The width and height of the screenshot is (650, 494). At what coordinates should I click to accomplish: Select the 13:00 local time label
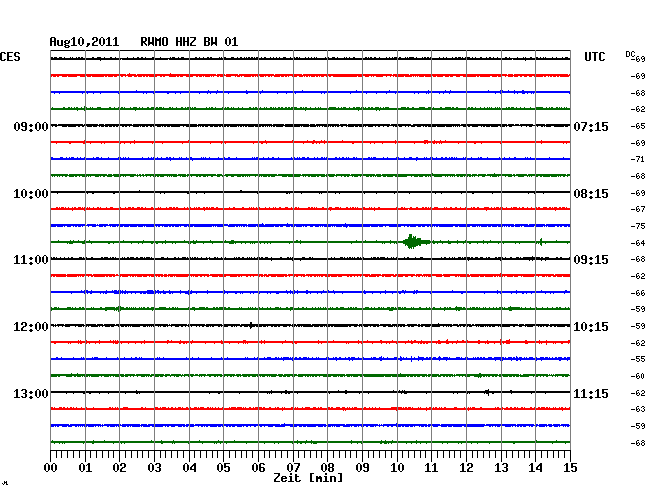pyautogui.click(x=31, y=393)
